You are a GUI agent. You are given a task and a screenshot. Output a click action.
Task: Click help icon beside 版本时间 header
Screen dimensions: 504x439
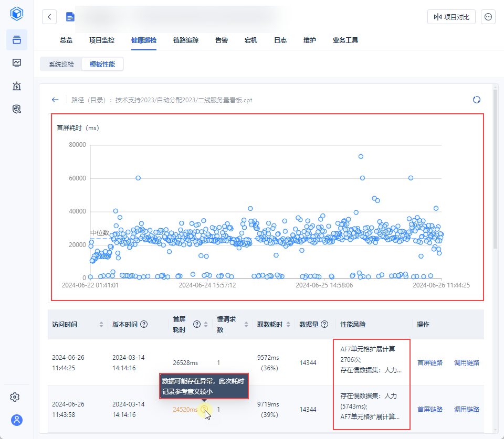pyautogui.click(x=144, y=324)
